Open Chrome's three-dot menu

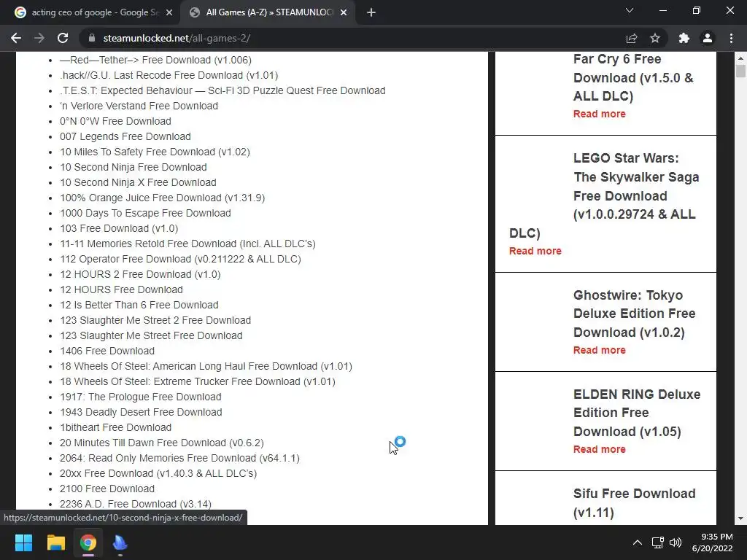coord(731,38)
